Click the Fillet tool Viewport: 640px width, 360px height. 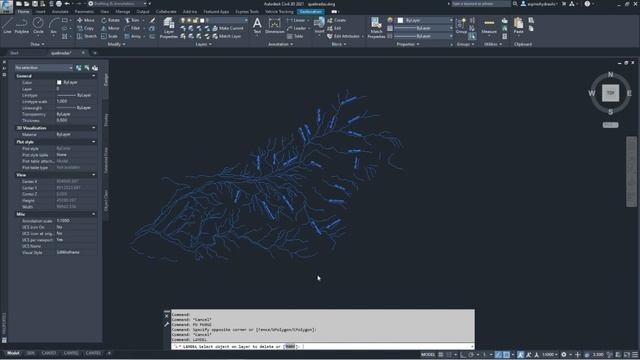133,28
